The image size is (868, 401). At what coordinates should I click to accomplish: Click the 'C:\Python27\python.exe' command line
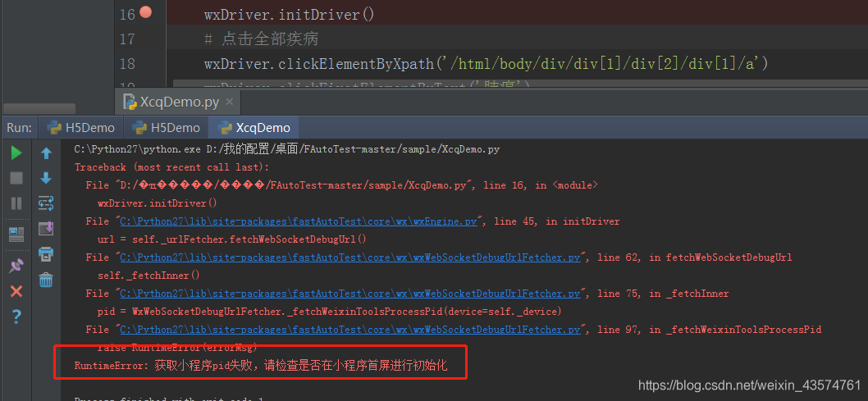pyautogui.click(x=287, y=149)
